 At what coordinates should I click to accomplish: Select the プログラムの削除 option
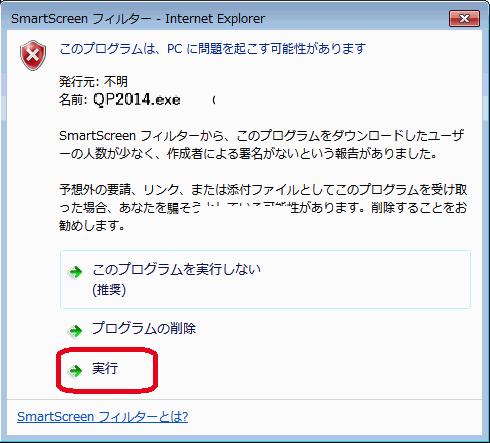point(144,329)
